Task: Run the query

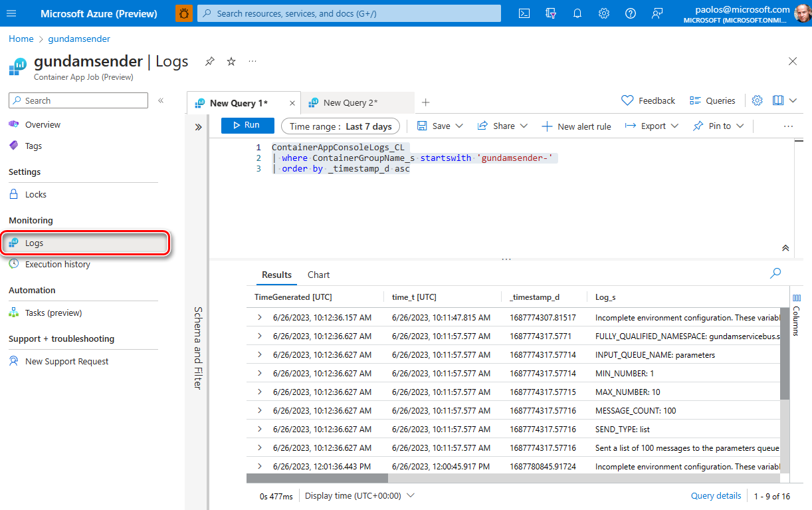Action: [247, 125]
